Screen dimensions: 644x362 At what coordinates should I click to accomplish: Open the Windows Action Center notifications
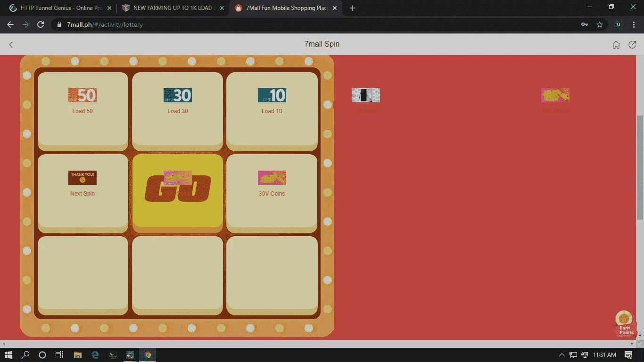pos(628,355)
